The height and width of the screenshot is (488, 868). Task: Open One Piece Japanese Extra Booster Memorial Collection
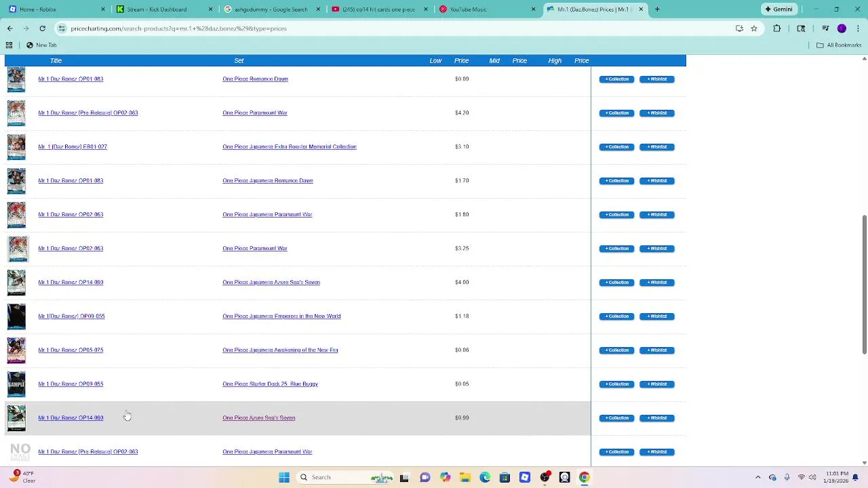(290, 147)
